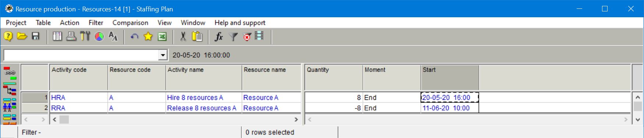
Task: Open the Project menu
Action: coord(16,23)
